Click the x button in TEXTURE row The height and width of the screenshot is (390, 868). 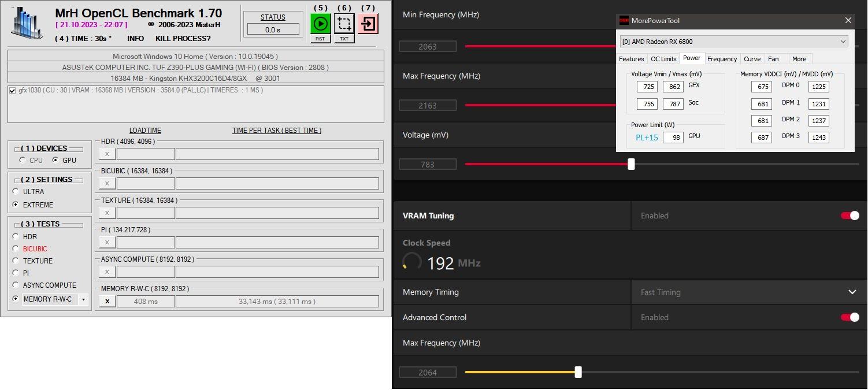(x=107, y=213)
